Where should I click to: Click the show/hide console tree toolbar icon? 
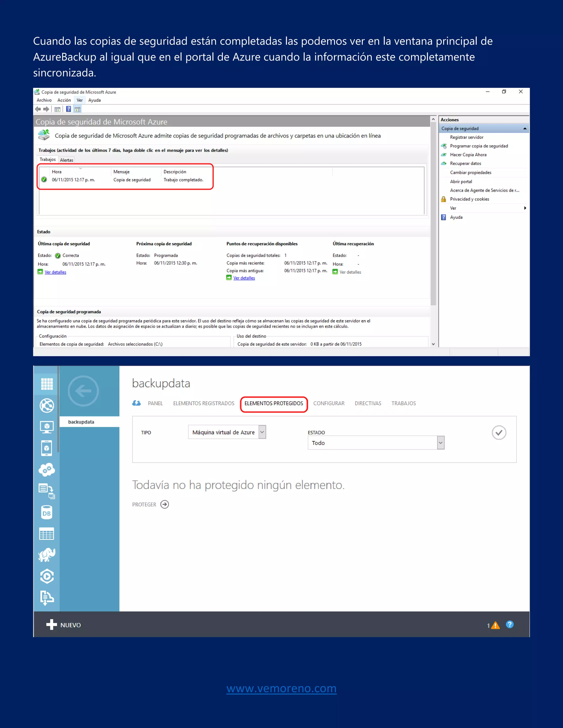point(57,109)
